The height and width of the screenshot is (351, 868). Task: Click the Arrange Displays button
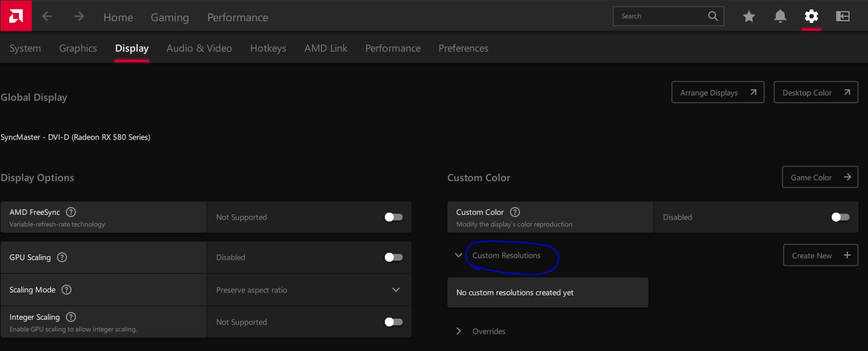point(717,93)
